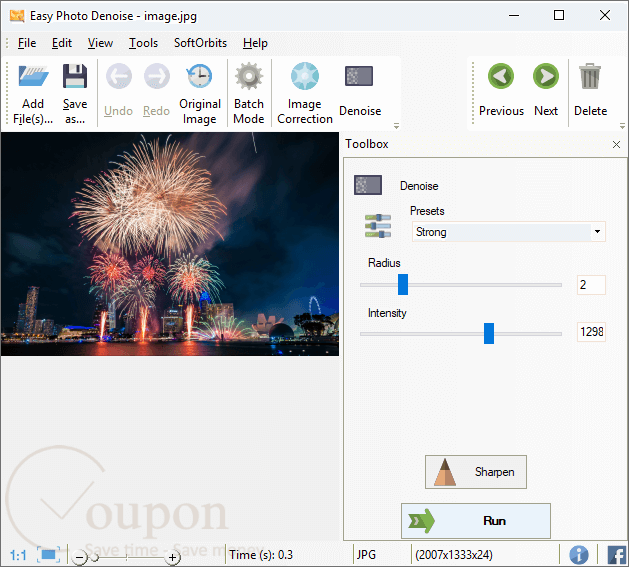This screenshot has height=567, width=629.
Task: Click the Intensity value field
Action: [x=591, y=332]
